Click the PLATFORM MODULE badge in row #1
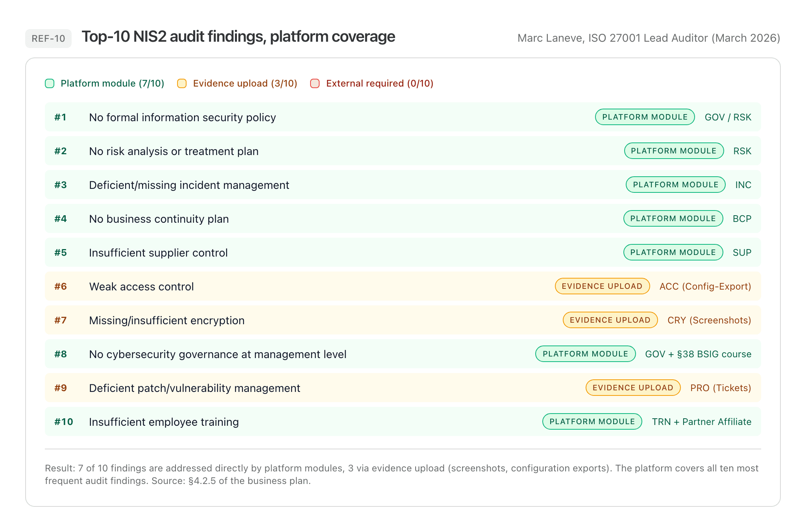Image resolution: width=806 pixels, height=532 pixels. coord(645,117)
